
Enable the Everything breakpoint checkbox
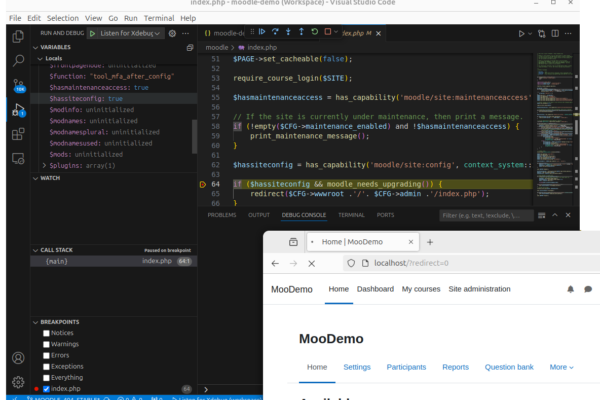pos(46,378)
